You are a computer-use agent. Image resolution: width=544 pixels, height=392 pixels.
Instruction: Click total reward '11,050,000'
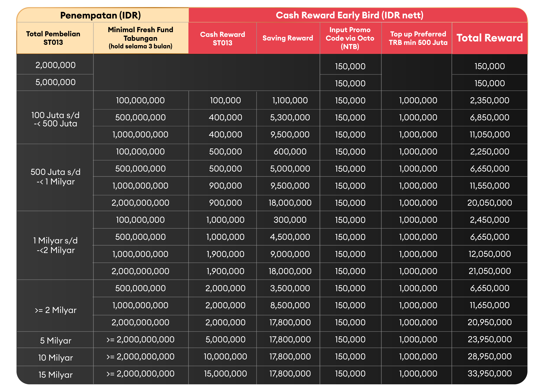click(x=490, y=134)
